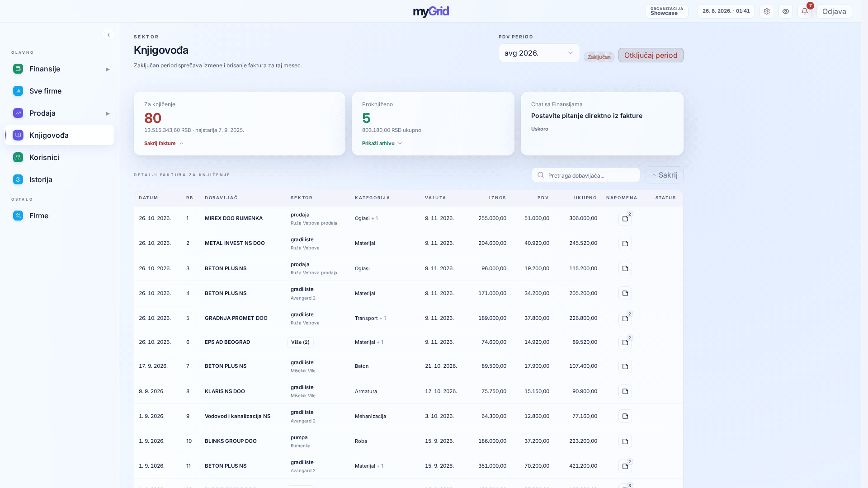
Task: Focus the Pretraga dobavljača search field
Action: 586,175
